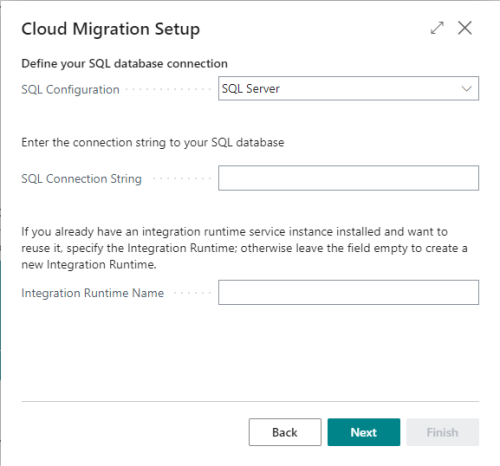Screen dimensions: 500x466
Task: Click the SQL Configuration field label
Action: point(70,90)
